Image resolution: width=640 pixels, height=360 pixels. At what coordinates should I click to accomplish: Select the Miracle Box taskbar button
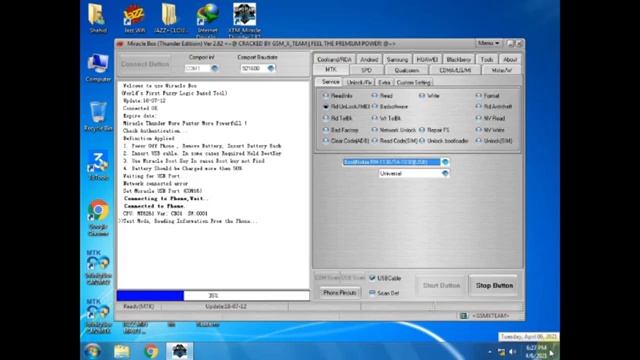180,351
